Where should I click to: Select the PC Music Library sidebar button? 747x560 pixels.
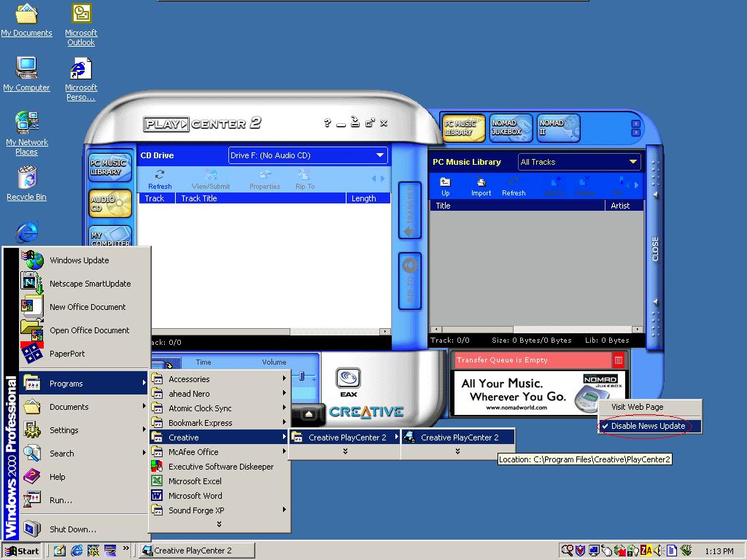click(109, 167)
